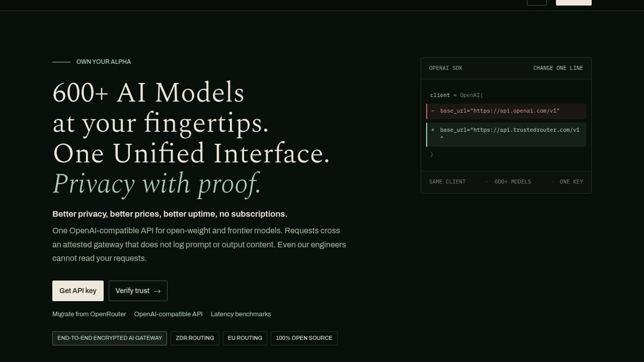Viewport: 644px width, 362px height.
Task: Click the SAME CLIENT footer label
Action: click(447, 182)
